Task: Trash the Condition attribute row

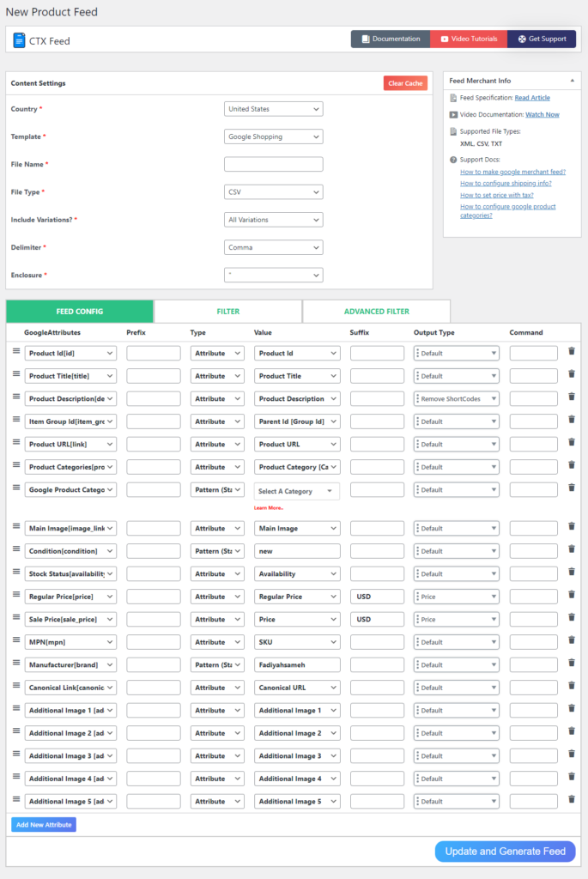Action: [x=571, y=549]
